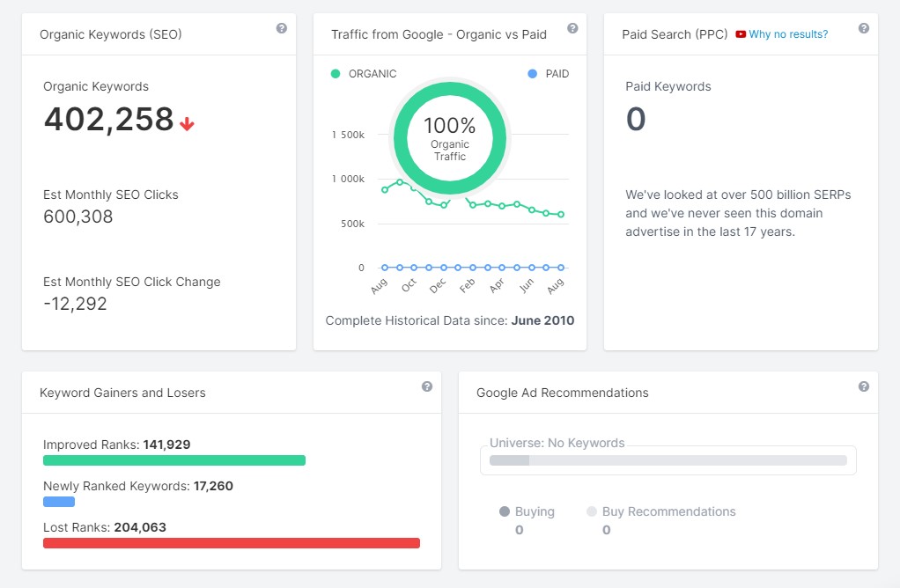The width and height of the screenshot is (900, 588).
Task: Click the Feb label on the chart axis
Action: [468, 286]
